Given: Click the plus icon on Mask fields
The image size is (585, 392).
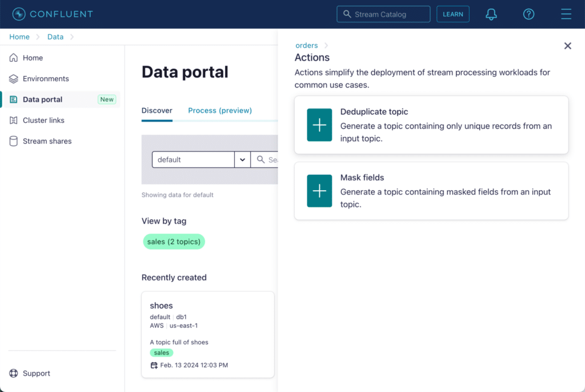Looking at the screenshot, I should [x=319, y=190].
